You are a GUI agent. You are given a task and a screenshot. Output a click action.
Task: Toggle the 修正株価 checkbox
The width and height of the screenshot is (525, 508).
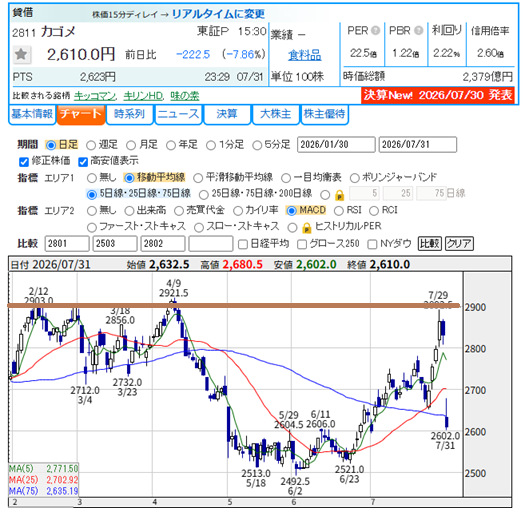tap(24, 162)
